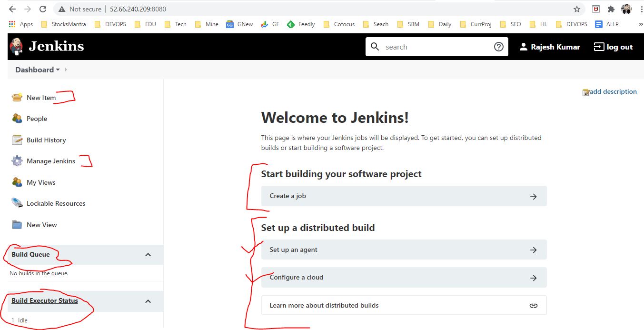Open Lockable Resources icon
This screenshot has width=644, height=330.
coord(17,203)
